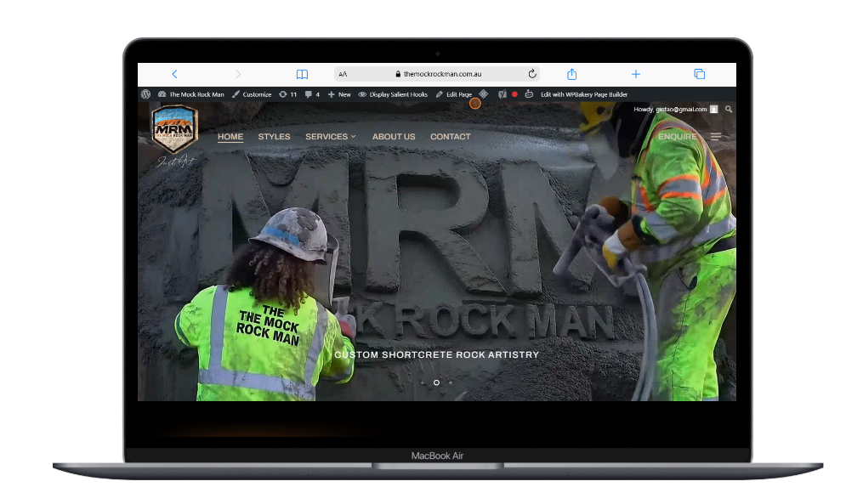Image resolution: width=846 pixels, height=504 pixels.
Task: Open the AA reader view options
Action: click(x=344, y=74)
